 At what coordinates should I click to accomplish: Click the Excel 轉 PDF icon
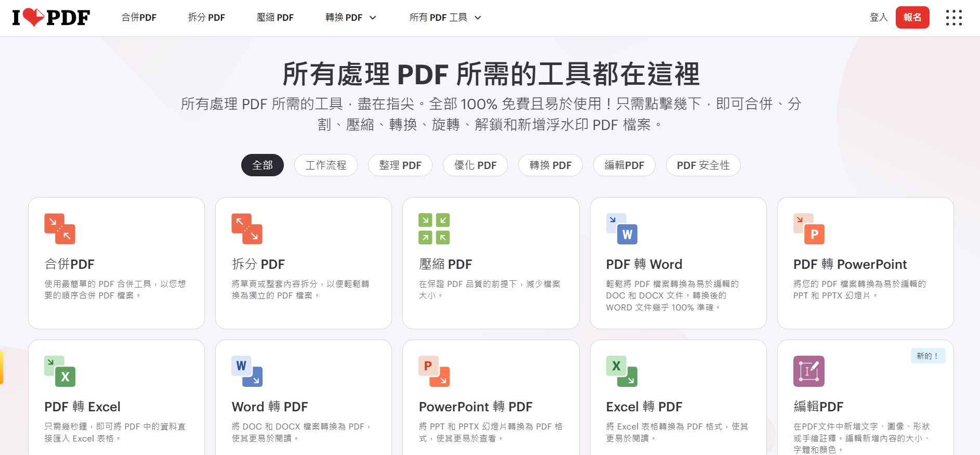click(x=622, y=371)
